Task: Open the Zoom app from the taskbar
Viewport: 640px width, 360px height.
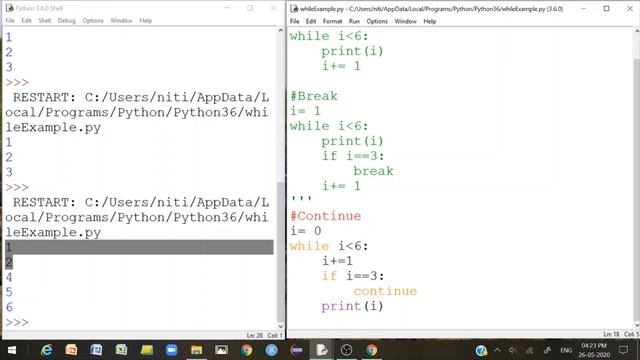Action: point(171,350)
